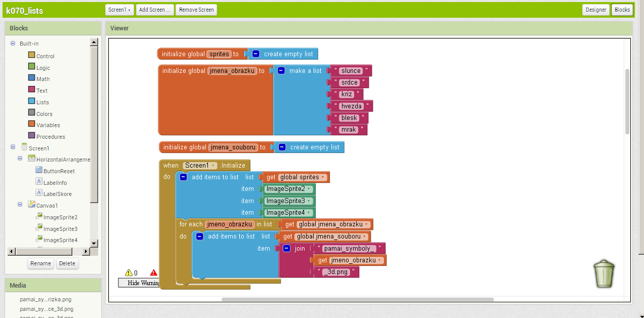Image resolution: width=644 pixels, height=318 pixels.
Task: Click the pamai_symboly_ text block value
Action: (x=350, y=248)
